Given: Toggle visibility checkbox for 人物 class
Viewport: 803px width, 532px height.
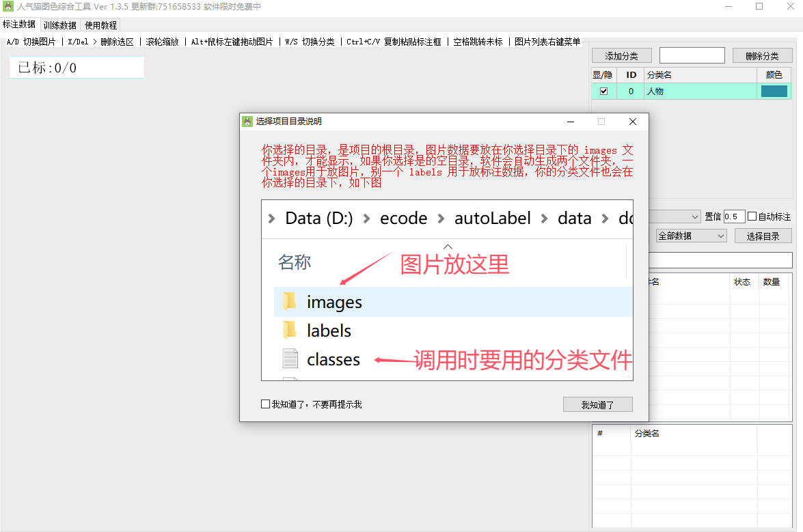Looking at the screenshot, I should point(603,92).
